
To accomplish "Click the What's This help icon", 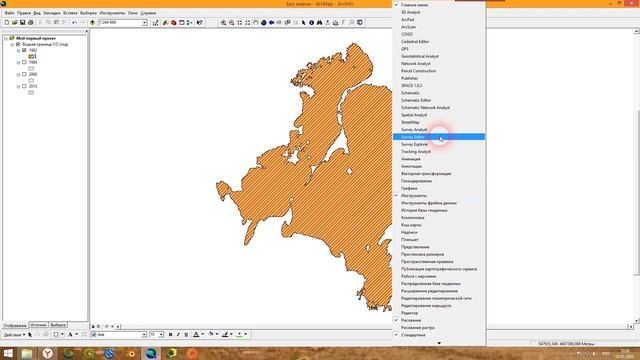I will pyautogui.click(x=200, y=22).
